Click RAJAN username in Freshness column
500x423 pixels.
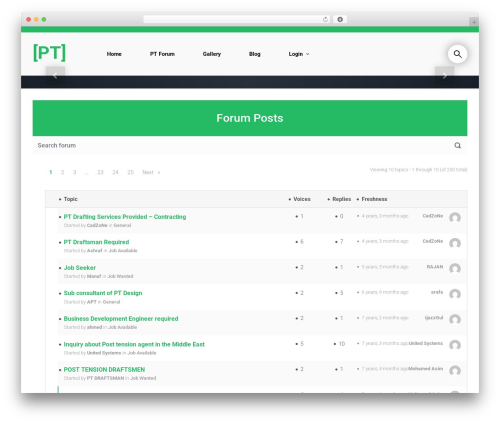pos(435,267)
